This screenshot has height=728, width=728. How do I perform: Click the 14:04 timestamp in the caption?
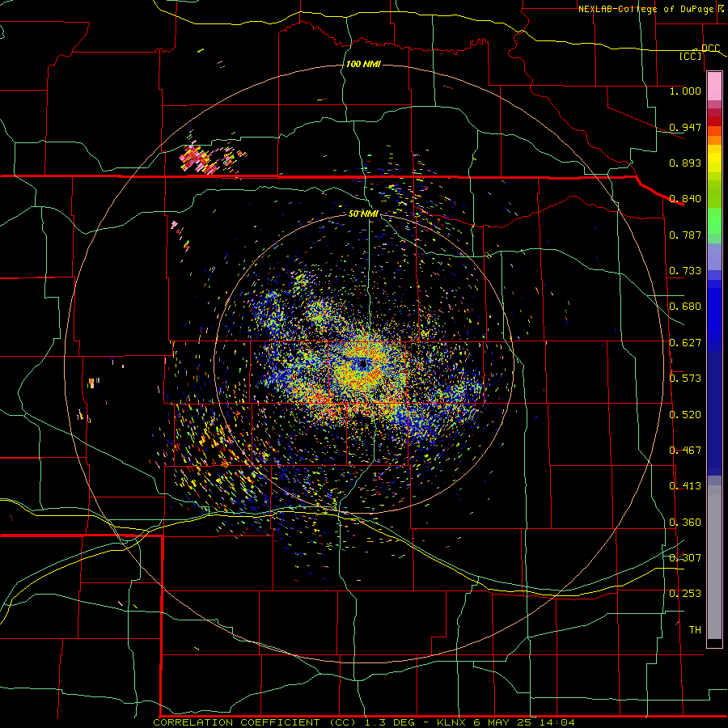pyautogui.click(x=559, y=722)
